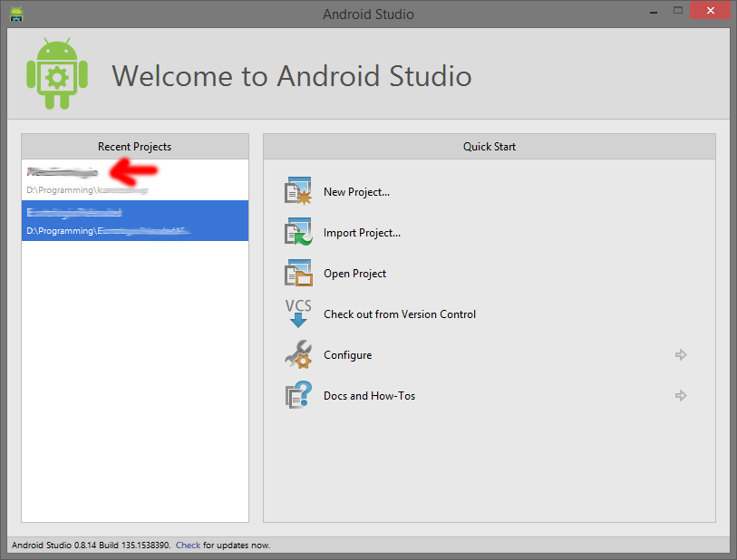Click the Welcome to Android Studio heading
The image size is (737, 560).
coord(291,75)
